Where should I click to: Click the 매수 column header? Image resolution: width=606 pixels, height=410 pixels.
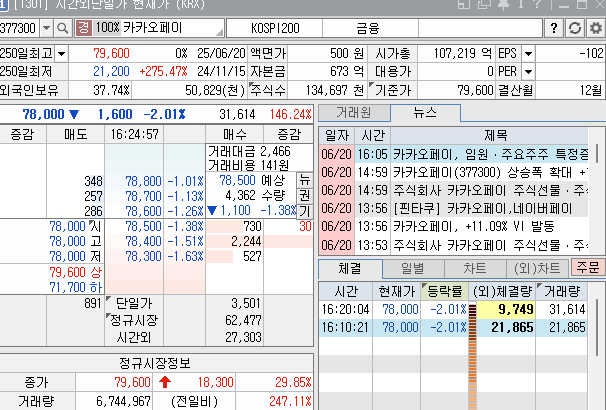235,134
